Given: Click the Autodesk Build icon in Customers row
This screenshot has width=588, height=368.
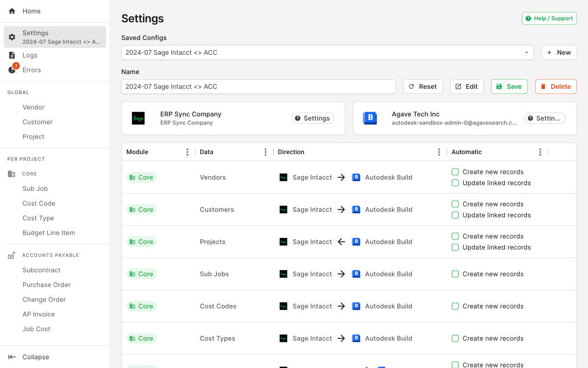Looking at the screenshot, I should [356, 209].
